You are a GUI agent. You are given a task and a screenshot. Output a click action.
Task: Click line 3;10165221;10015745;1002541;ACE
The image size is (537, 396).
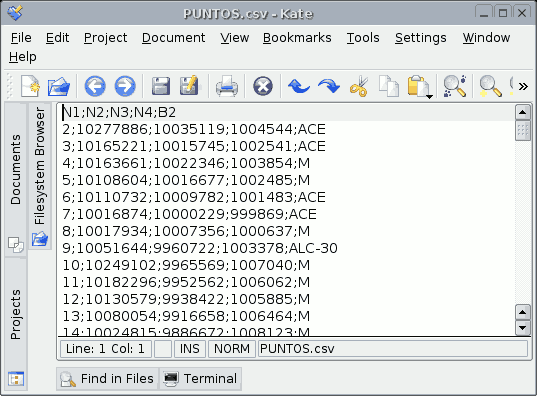(194, 146)
